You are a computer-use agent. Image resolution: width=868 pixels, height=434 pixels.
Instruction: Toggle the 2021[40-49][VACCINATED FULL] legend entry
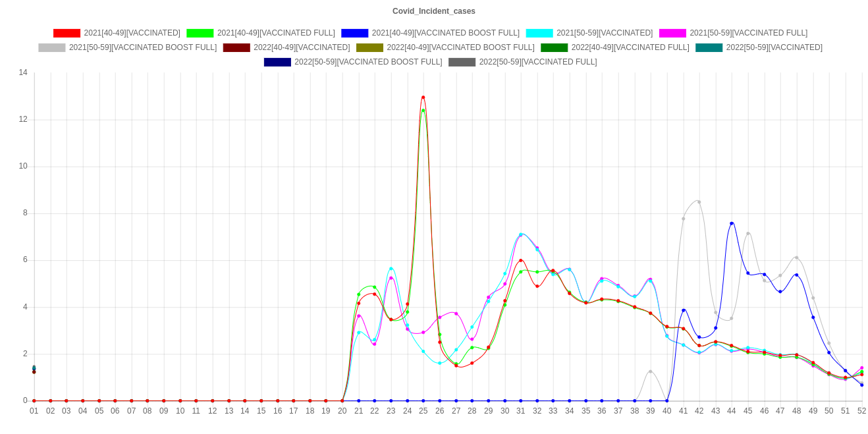point(200,33)
